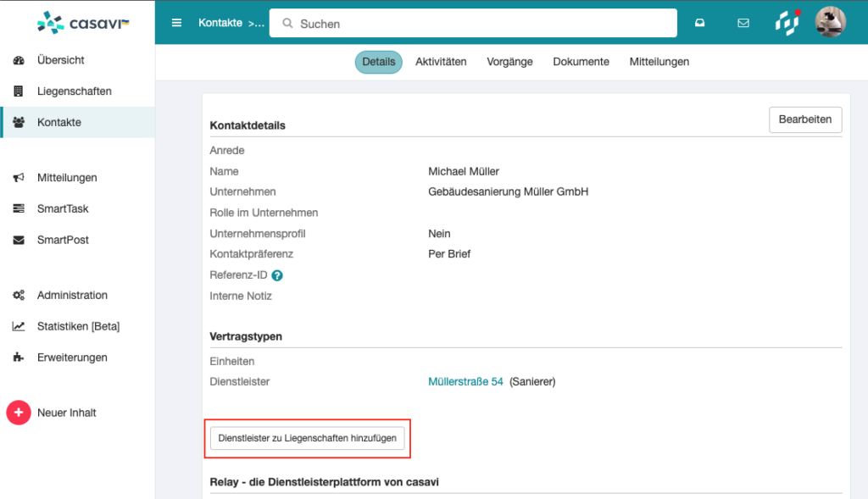
Task: Show Referenz-ID help tooltip icon
Action: point(277,275)
